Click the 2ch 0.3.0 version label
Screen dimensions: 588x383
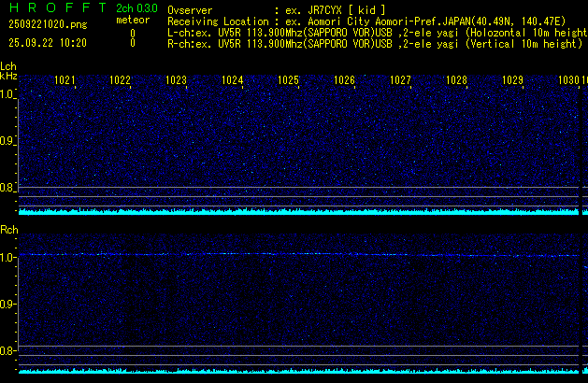[136, 7]
